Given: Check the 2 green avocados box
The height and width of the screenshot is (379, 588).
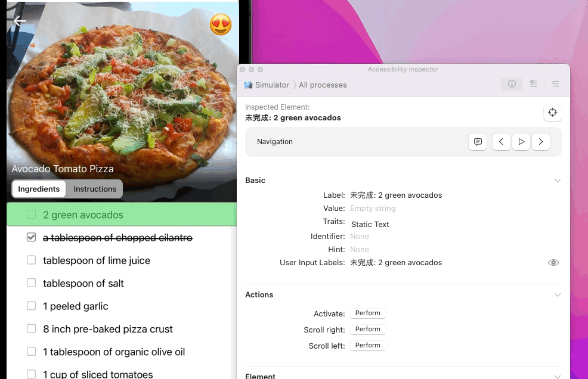Looking at the screenshot, I should 32,215.
